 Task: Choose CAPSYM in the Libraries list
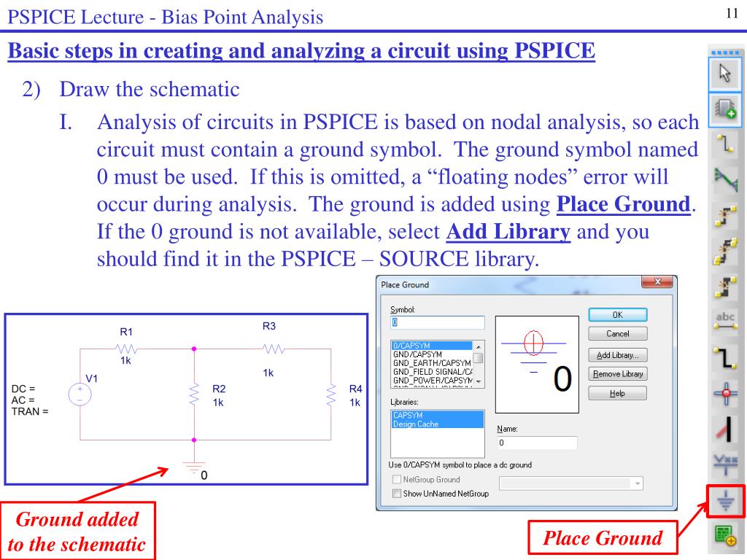click(x=438, y=415)
